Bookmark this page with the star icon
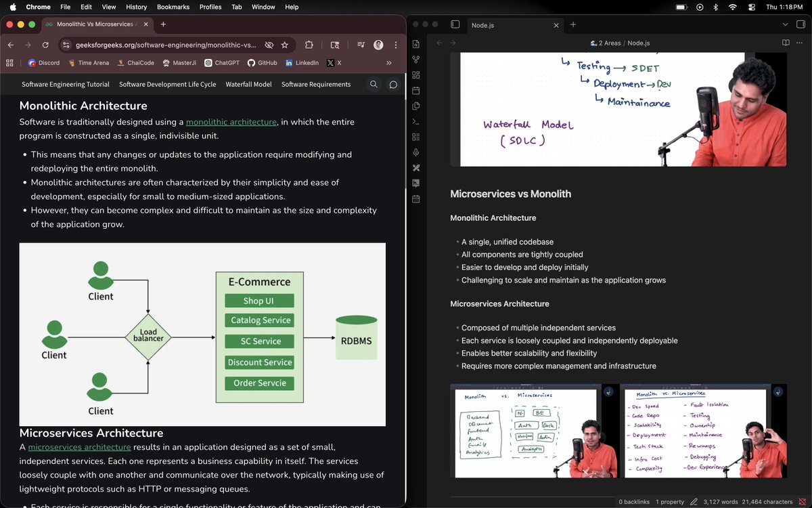The height and width of the screenshot is (508, 812). point(285,45)
